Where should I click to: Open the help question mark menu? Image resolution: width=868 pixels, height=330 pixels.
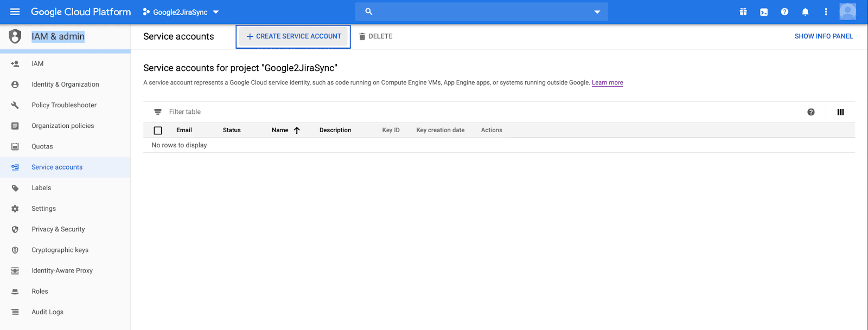click(784, 11)
